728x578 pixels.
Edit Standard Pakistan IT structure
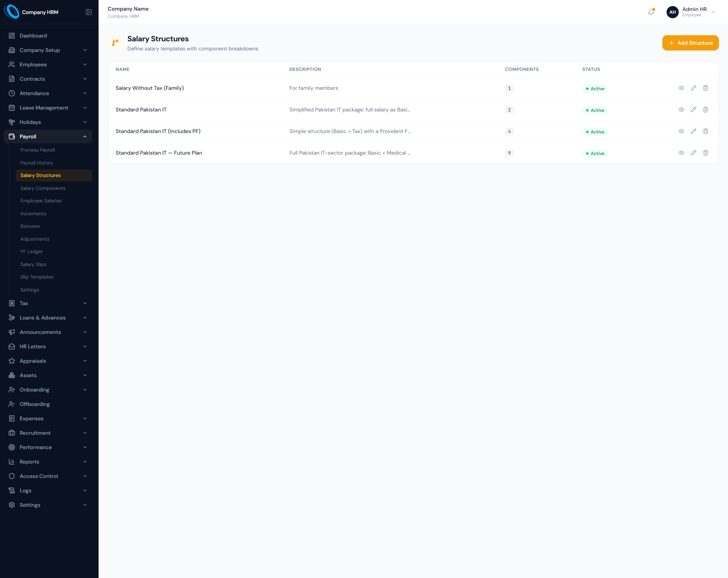(693, 110)
